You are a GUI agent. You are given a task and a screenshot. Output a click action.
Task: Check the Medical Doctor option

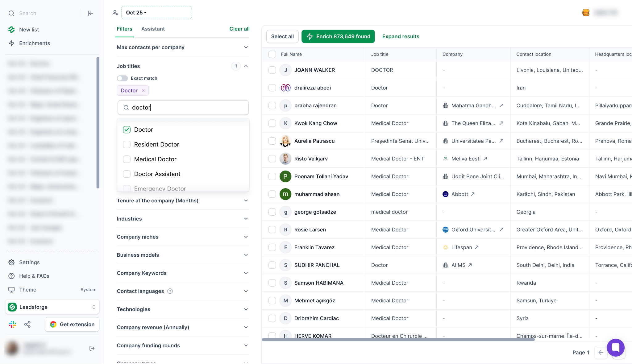(x=127, y=159)
